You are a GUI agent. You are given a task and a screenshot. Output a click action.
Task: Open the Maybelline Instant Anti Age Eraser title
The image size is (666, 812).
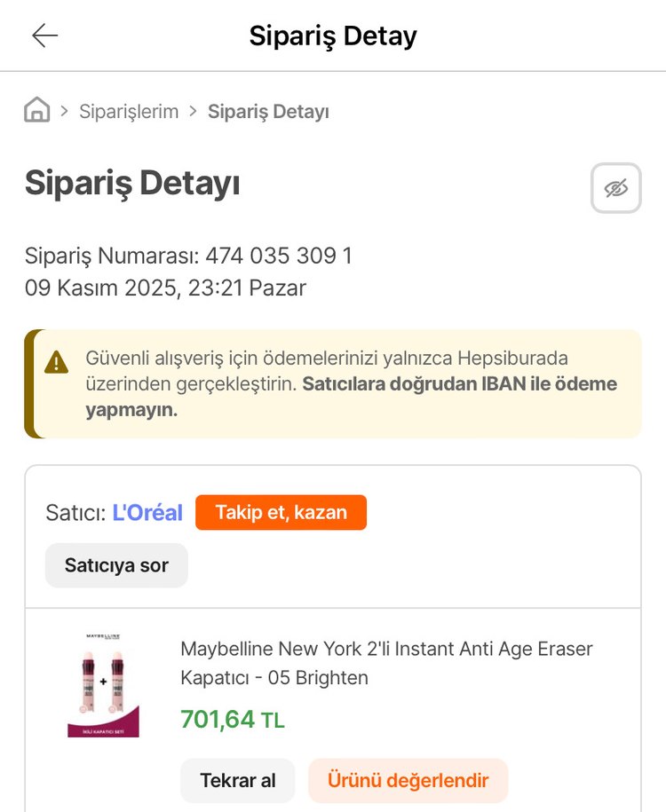pos(386,663)
